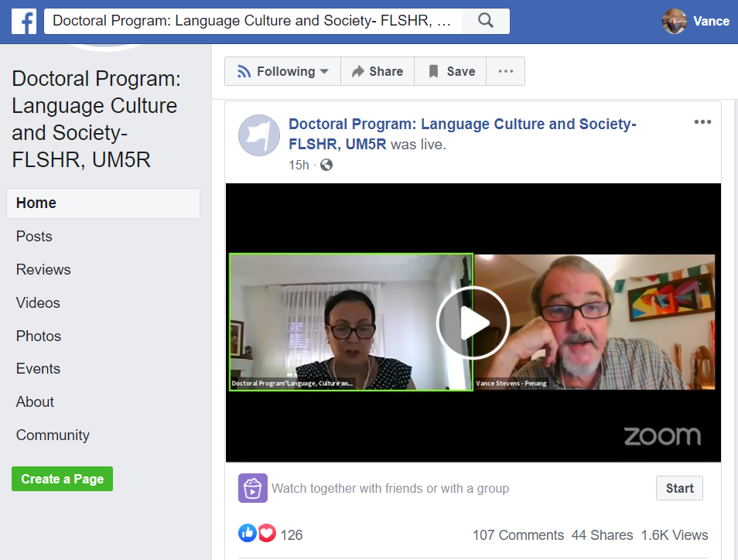Open the Reviews section in sidebar
The height and width of the screenshot is (560, 738).
click(x=43, y=269)
